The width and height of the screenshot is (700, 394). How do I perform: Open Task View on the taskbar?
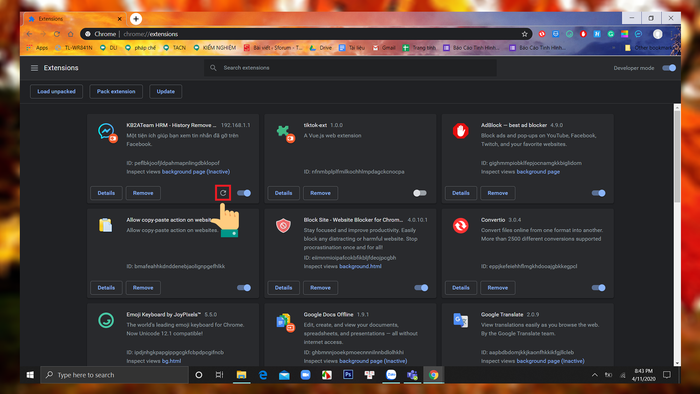(219, 375)
